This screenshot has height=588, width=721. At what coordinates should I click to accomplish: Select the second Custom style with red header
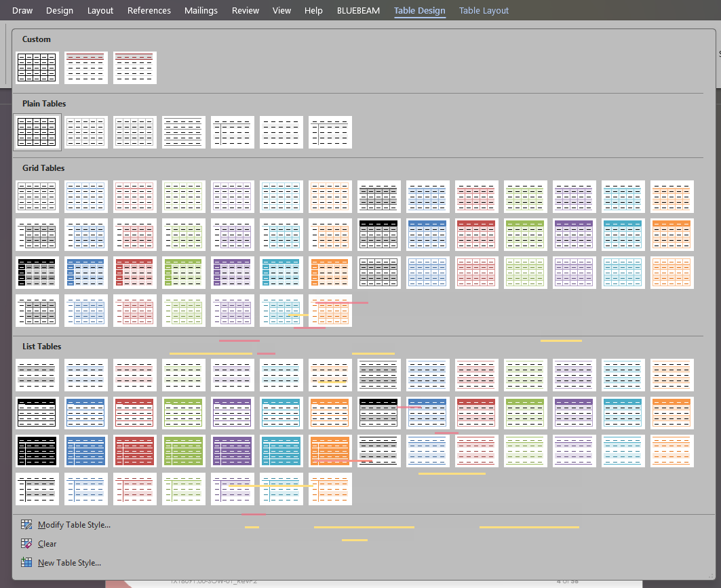pyautogui.click(x=85, y=67)
